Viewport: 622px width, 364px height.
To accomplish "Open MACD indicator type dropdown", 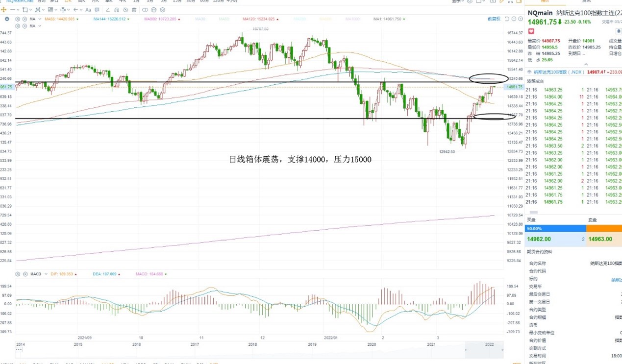I will click(46, 274).
